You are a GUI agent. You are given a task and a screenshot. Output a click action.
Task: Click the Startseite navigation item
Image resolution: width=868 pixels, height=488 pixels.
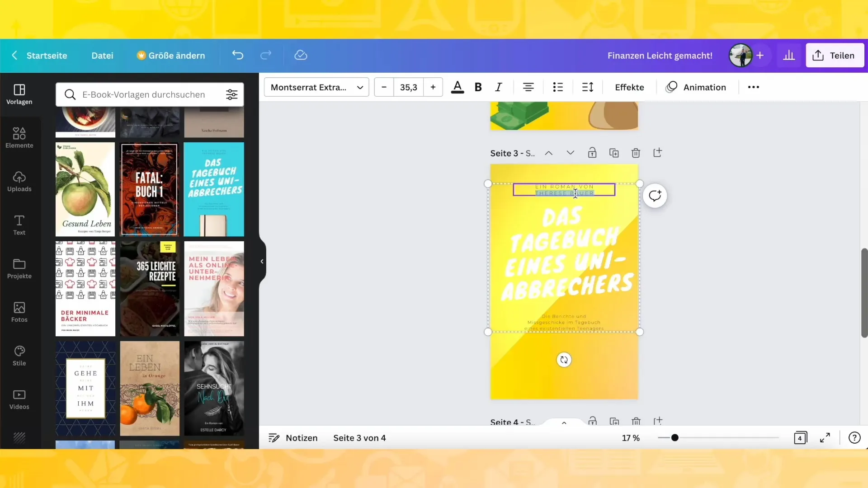click(47, 56)
